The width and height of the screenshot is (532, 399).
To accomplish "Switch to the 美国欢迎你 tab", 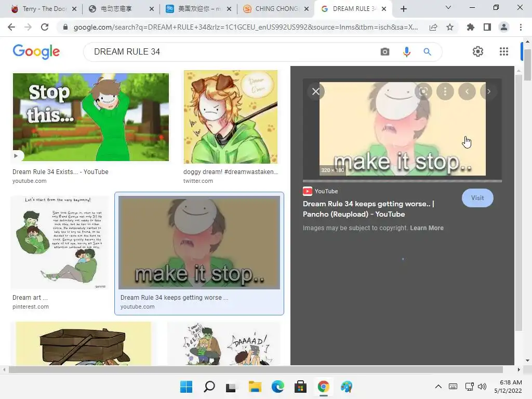I will point(199,9).
